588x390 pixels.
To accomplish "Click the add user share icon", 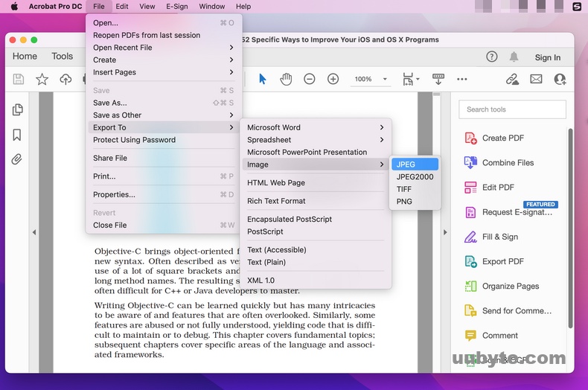I will tap(560, 79).
